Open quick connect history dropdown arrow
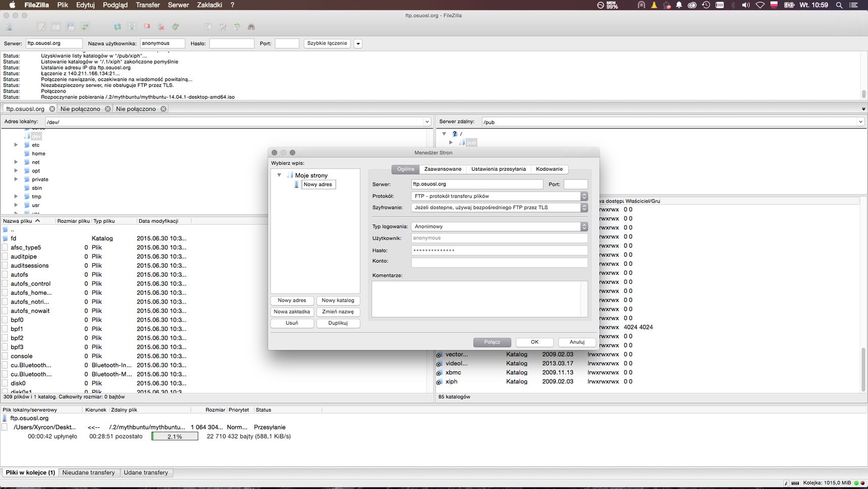Viewport: 868px width, 489px height. [x=358, y=43]
